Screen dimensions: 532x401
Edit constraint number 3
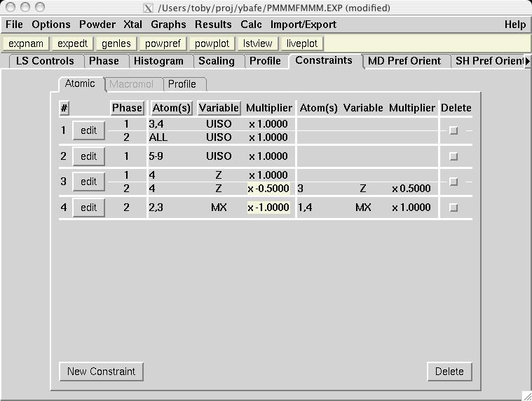coord(88,182)
